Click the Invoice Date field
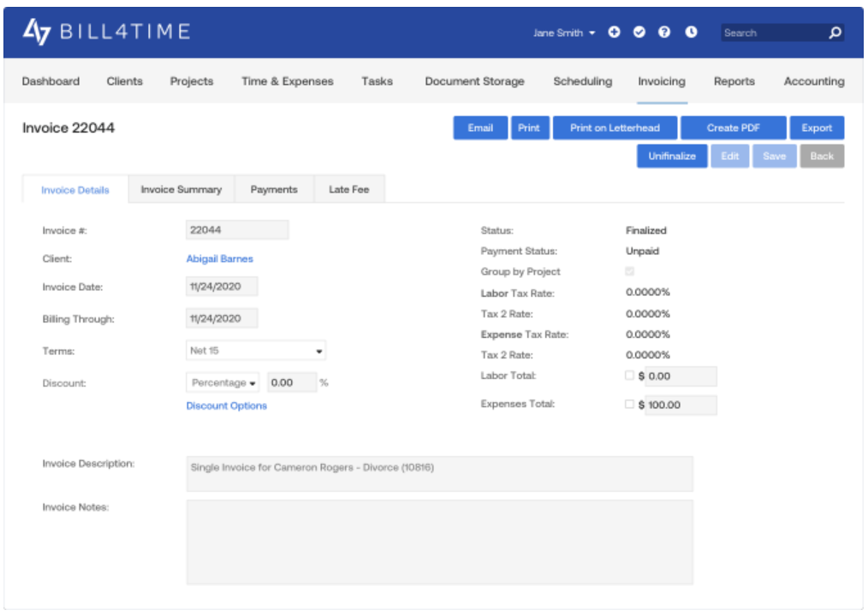 pyautogui.click(x=222, y=287)
